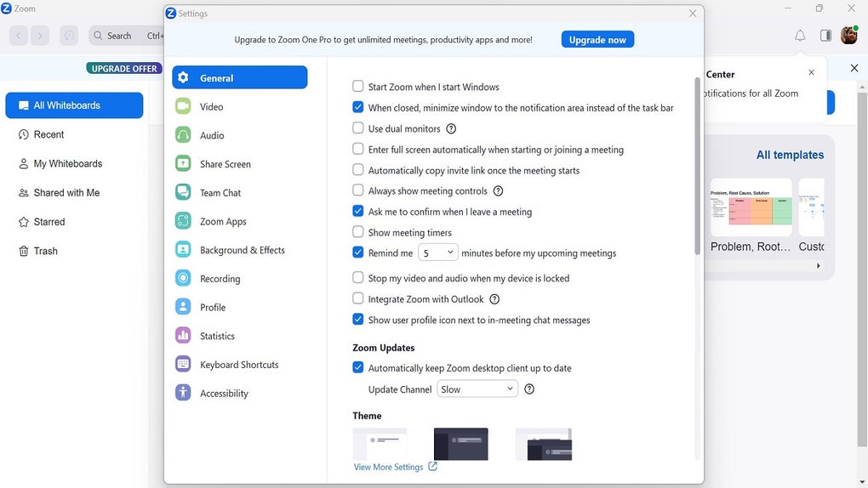Click the Problem, Root Cause template thumbnail
This screenshot has height=488, width=868.
pyautogui.click(x=751, y=207)
